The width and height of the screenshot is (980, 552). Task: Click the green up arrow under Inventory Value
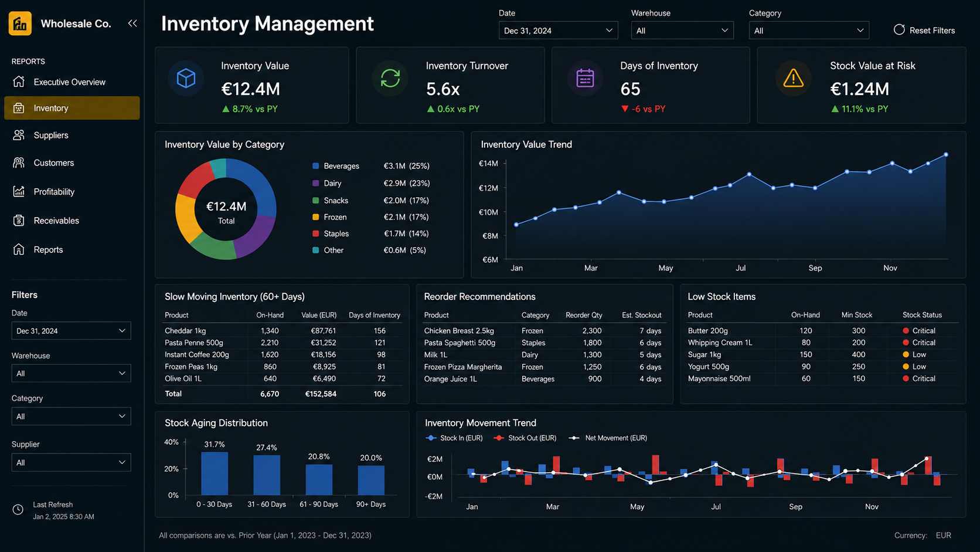pos(225,109)
